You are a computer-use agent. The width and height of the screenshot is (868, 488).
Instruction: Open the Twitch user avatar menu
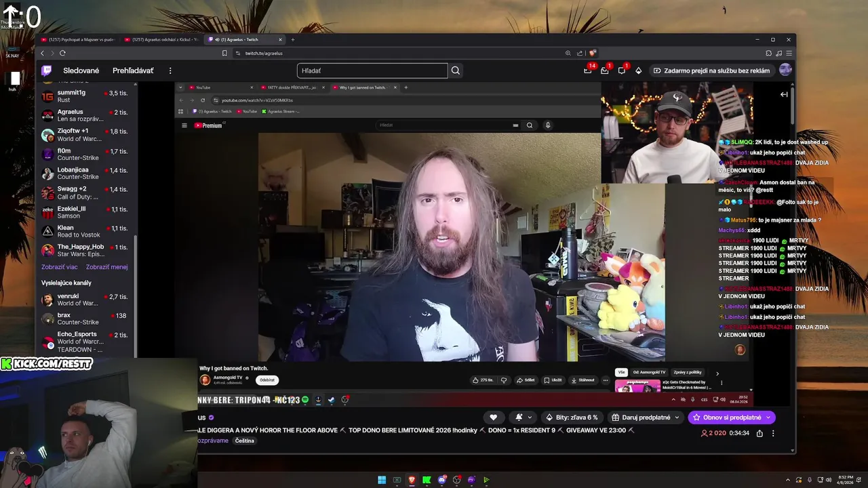(785, 70)
